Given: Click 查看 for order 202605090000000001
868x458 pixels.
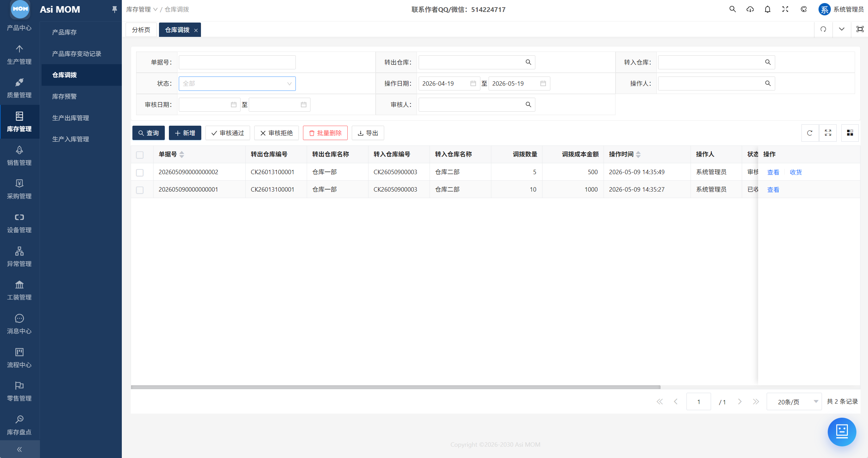Looking at the screenshot, I should click(773, 190).
